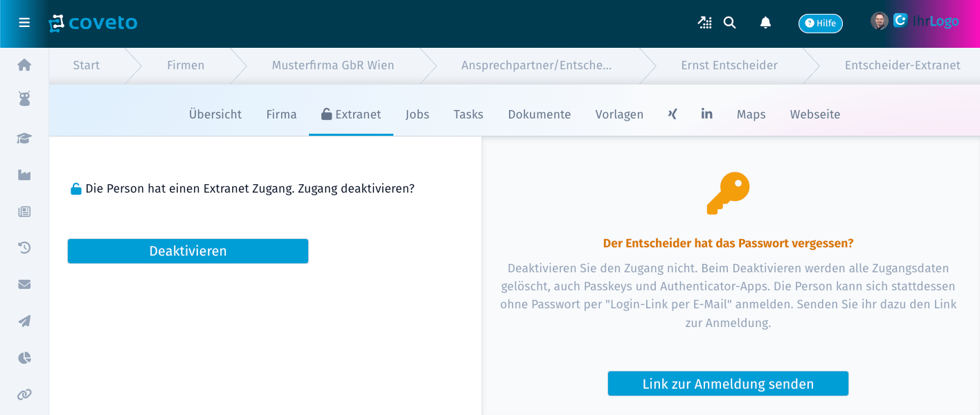Screen dimensions: 980x415
Task: Click 'Der Entscheider hat das Passwort vergessen?' heading
Action: [728, 243]
